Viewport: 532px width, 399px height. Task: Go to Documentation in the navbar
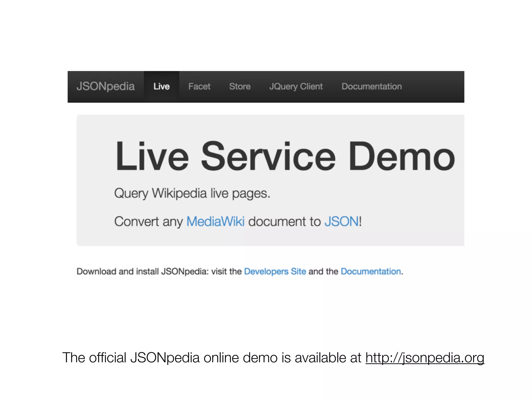[x=372, y=87]
